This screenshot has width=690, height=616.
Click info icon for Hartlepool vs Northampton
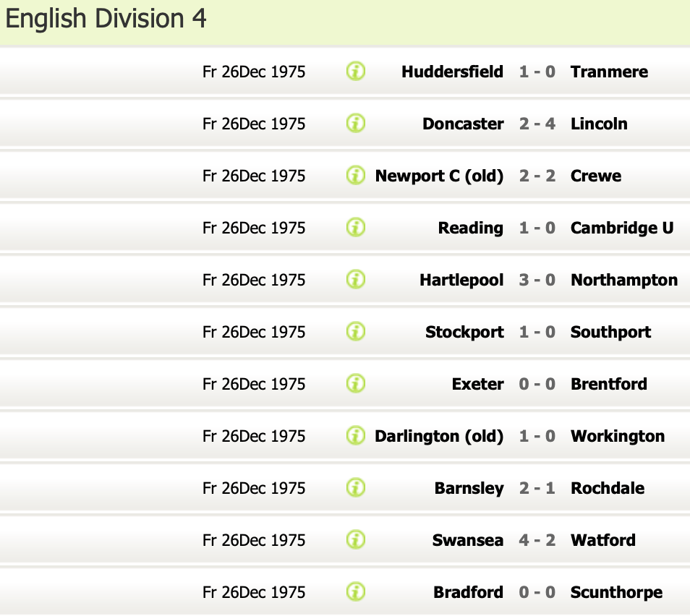coord(355,280)
